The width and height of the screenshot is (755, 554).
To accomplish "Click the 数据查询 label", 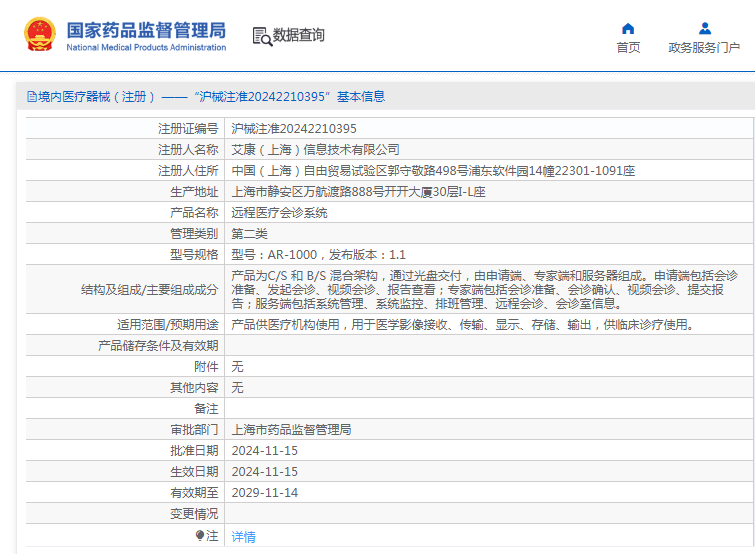I will 299,35.
